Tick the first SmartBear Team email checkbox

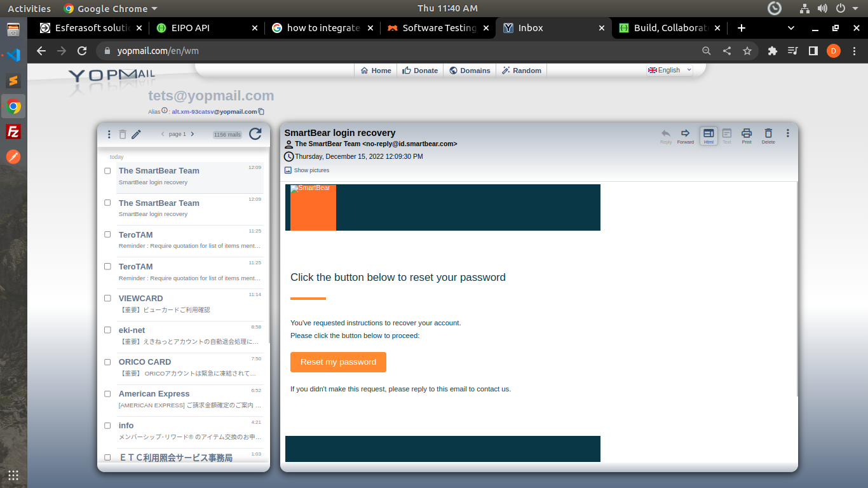click(x=107, y=171)
